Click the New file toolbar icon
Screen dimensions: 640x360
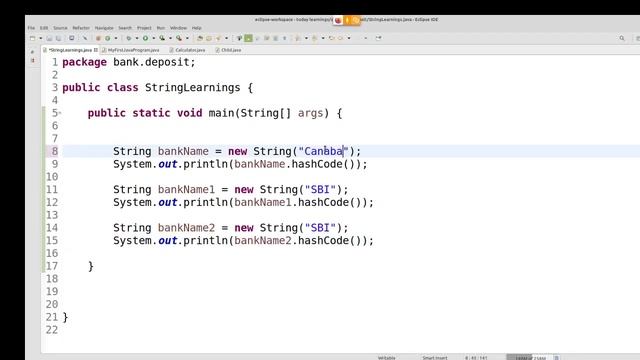pyautogui.click(x=33, y=38)
